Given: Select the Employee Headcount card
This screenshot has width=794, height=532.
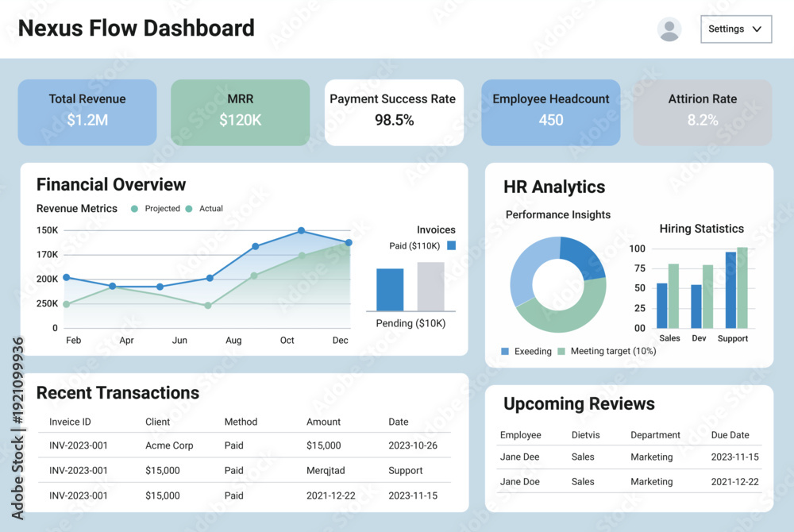Looking at the screenshot, I should pos(551,113).
